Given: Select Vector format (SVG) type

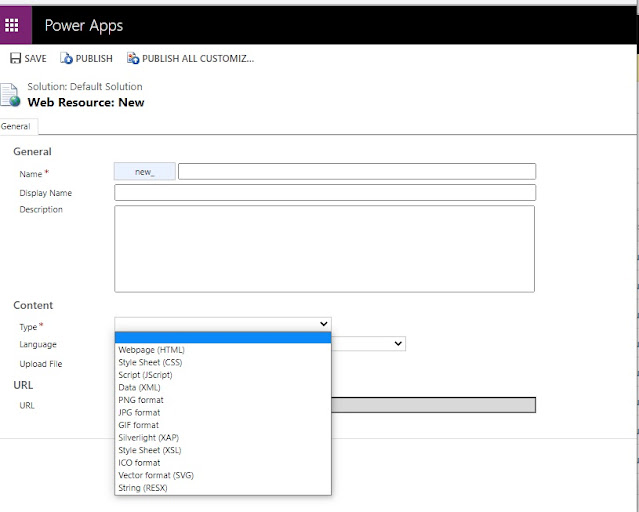Looking at the screenshot, I should click(x=223, y=475).
